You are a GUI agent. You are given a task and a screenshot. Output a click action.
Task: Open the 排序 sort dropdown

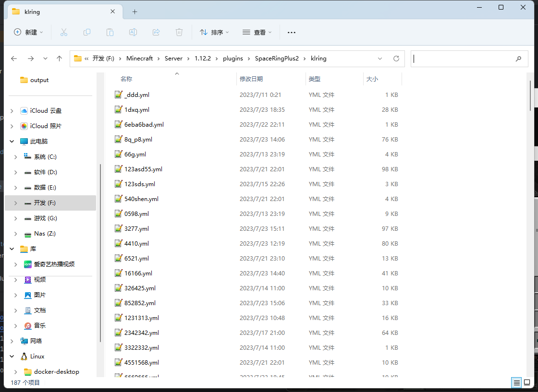tap(214, 32)
